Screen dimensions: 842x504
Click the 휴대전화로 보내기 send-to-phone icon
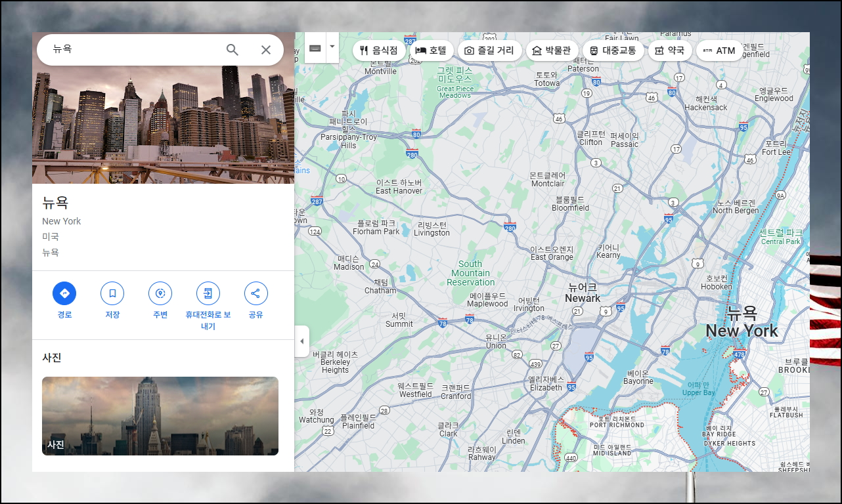208,293
